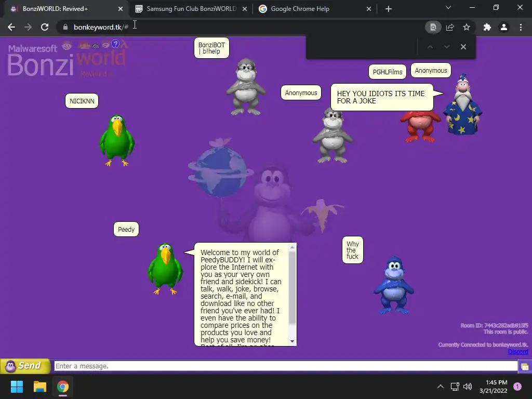532x399 pixels.
Task: Click the bonkeyword.tk address bar
Action: tap(241, 27)
